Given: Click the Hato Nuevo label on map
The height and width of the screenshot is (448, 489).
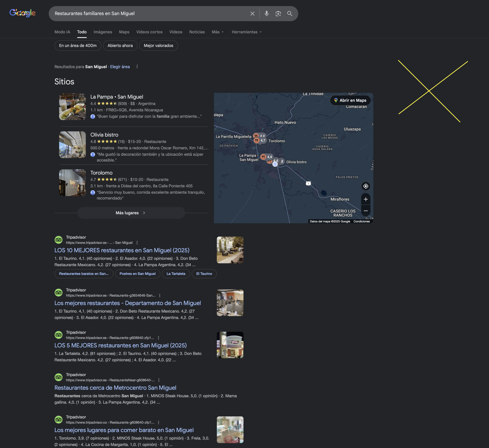Looking at the screenshot, I should [x=285, y=122].
